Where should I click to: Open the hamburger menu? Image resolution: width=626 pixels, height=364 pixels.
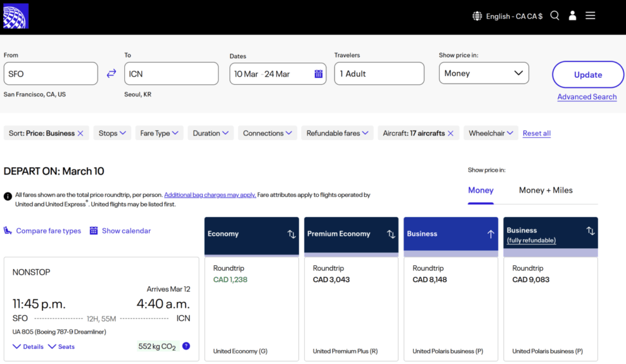pos(591,16)
